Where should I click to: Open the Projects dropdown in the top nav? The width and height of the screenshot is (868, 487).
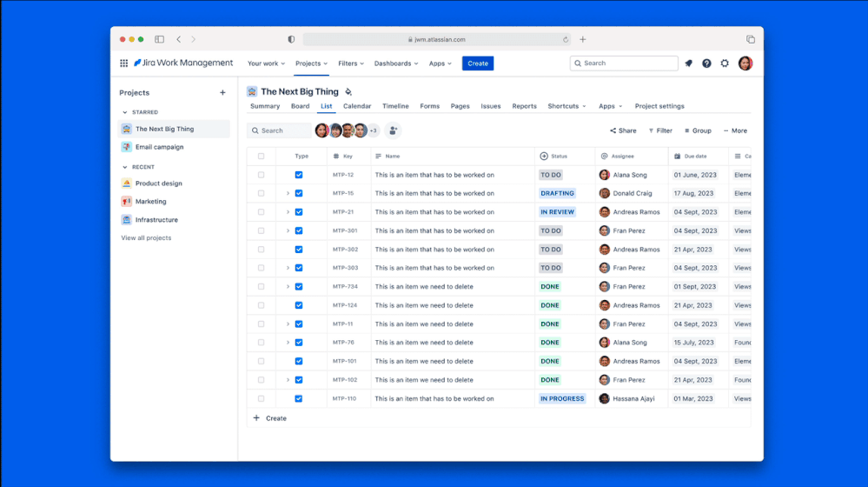(x=311, y=63)
